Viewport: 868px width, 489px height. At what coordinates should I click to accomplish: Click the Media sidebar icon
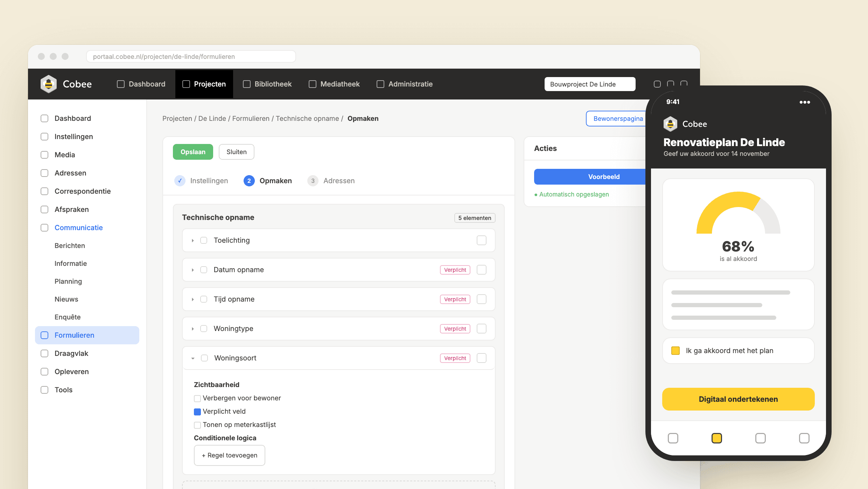click(x=44, y=155)
